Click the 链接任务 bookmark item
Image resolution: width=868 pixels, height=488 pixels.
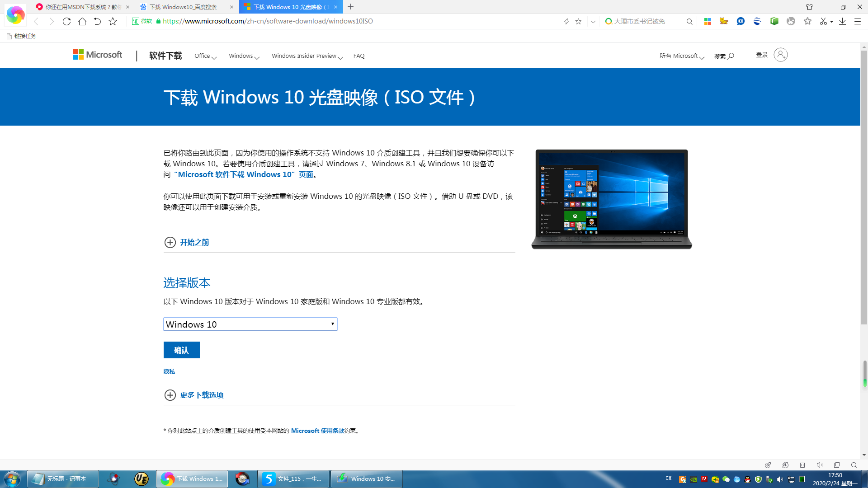point(21,36)
